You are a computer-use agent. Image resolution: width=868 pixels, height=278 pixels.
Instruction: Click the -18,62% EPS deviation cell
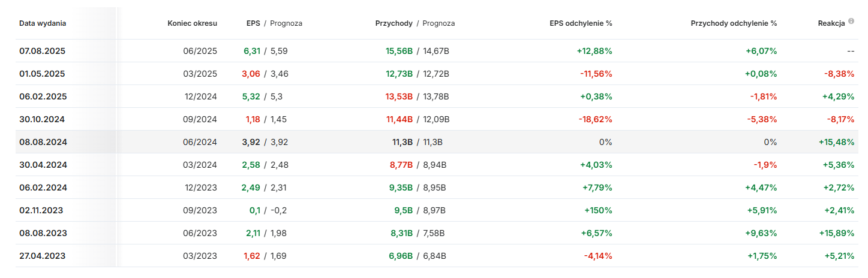596,119
